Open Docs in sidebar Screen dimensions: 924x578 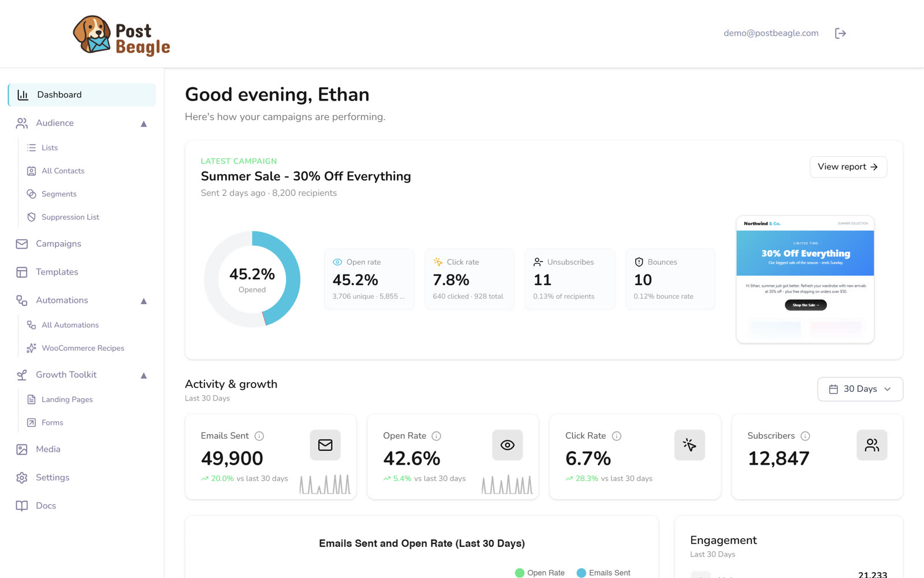(46, 506)
